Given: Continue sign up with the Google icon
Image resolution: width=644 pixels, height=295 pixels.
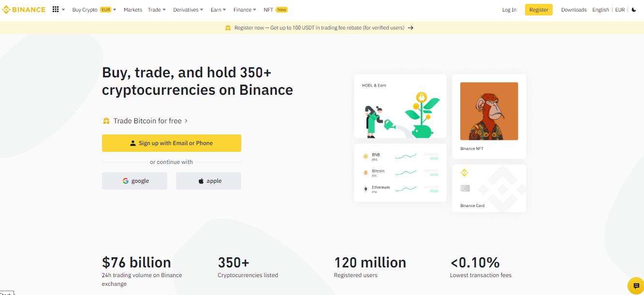Looking at the screenshot, I should coord(125,180).
